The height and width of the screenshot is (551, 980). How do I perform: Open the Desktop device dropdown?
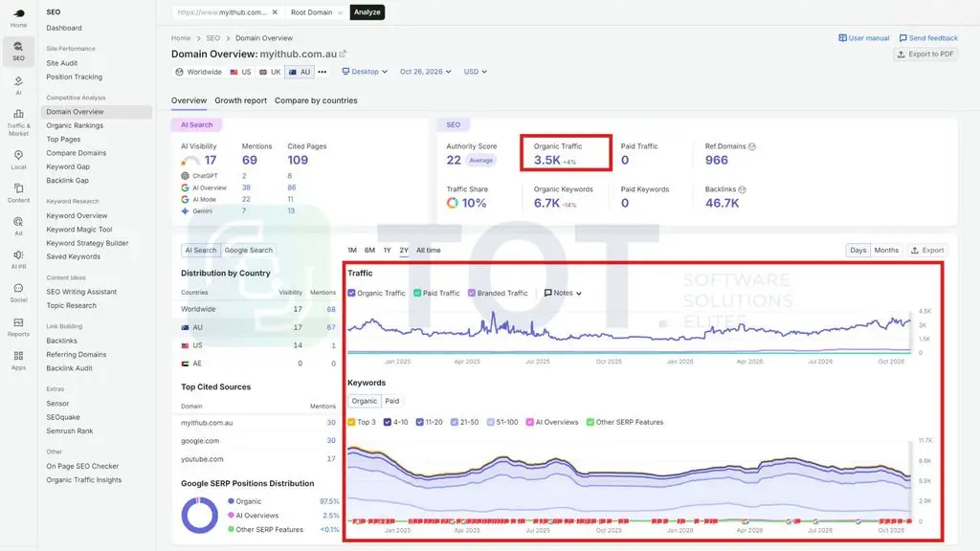click(365, 72)
